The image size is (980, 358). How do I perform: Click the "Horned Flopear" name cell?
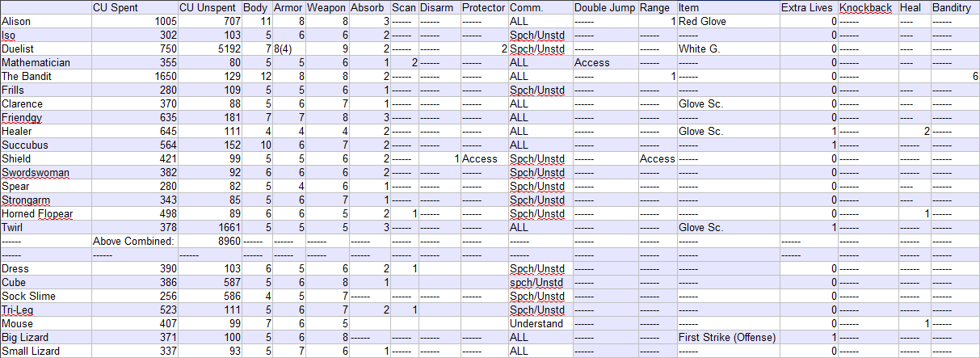point(45,213)
